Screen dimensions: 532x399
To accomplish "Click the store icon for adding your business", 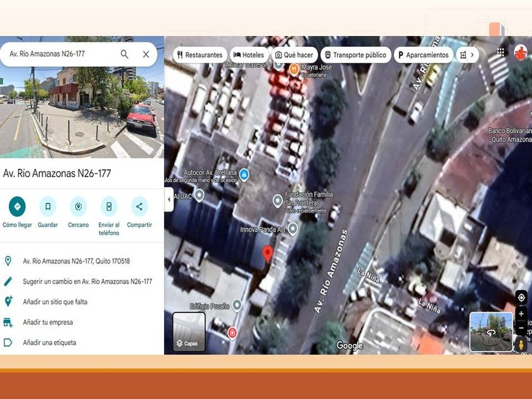I will tap(8, 322).
